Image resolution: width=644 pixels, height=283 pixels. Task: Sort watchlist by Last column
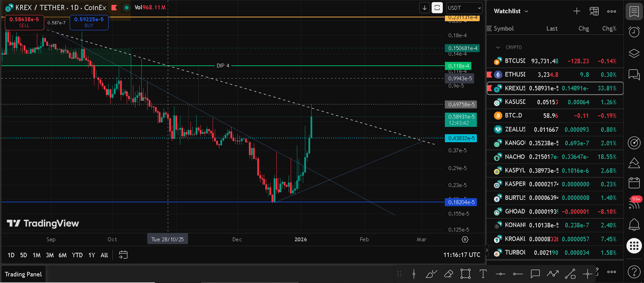552,28
